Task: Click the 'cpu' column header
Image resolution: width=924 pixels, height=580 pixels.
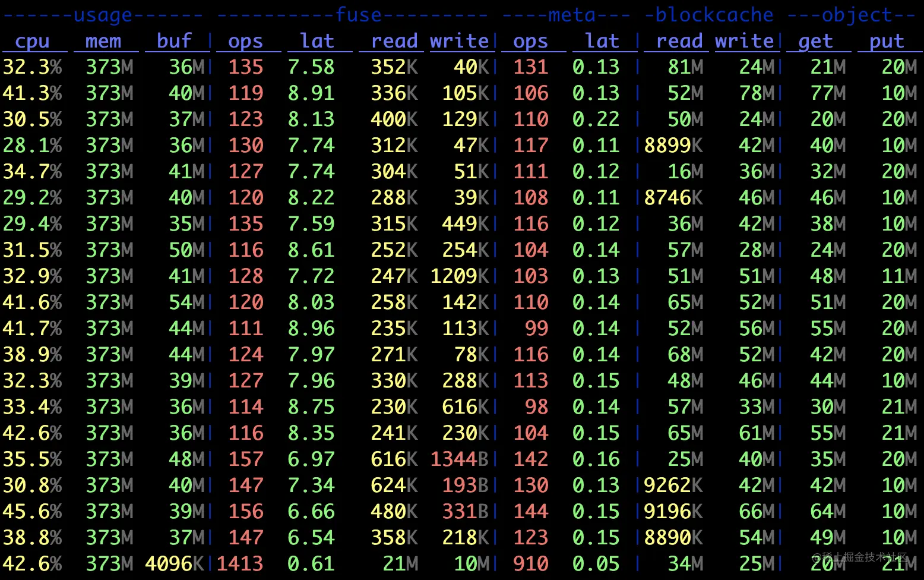Action: pyautogui.click(x=32, y=41)
